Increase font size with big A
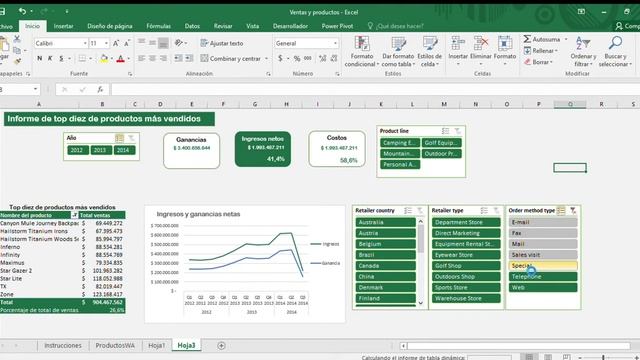This screenshot has width=640, height=360. [116, 43]
